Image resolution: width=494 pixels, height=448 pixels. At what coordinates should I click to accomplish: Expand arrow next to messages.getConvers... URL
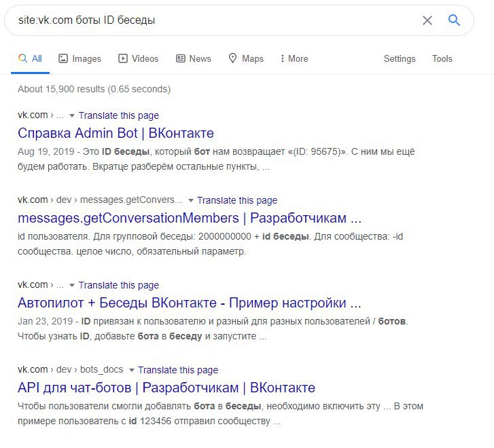tap(190, 200)
